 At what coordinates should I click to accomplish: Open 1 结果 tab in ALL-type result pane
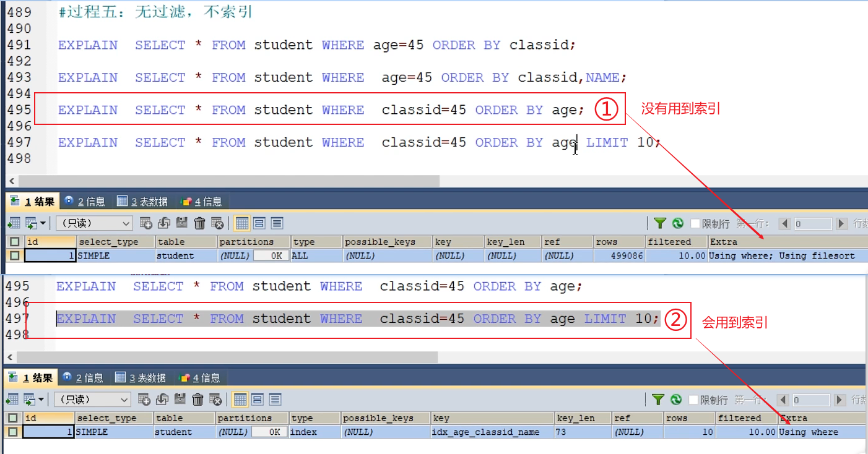click(32, 202)
